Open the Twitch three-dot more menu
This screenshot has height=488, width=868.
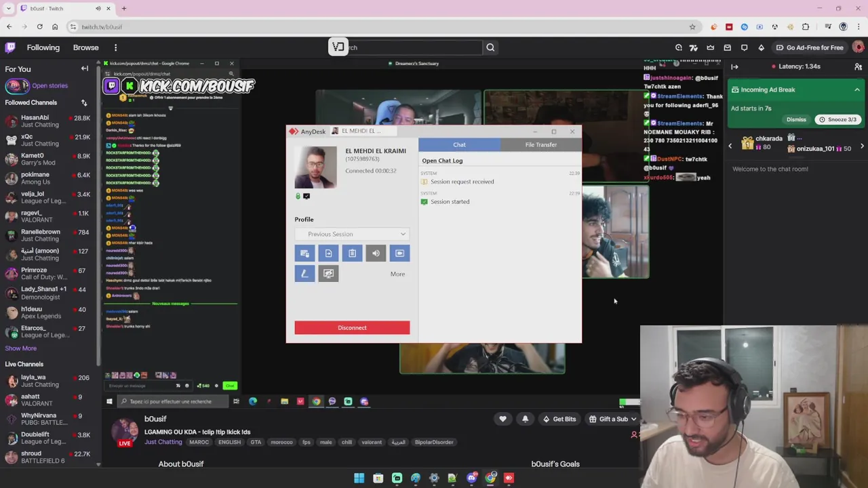115,47
